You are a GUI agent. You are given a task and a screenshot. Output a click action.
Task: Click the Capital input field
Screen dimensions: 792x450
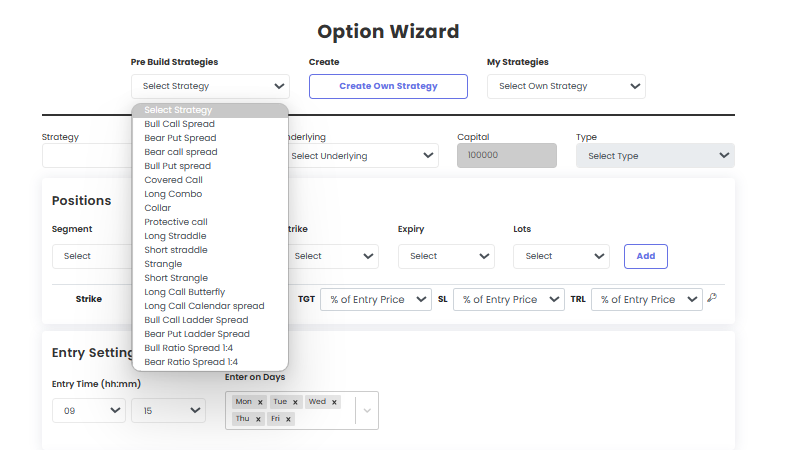[x=507, y=156]
